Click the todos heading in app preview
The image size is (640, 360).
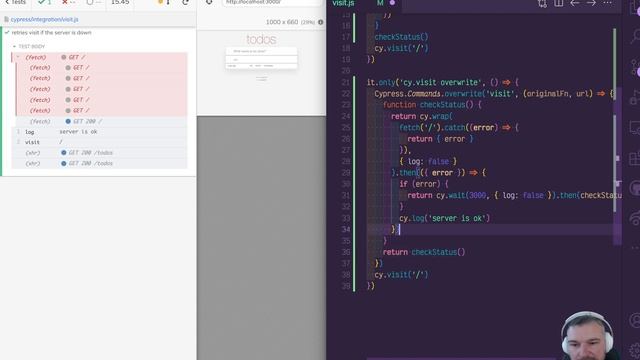(x=261, y=40)
